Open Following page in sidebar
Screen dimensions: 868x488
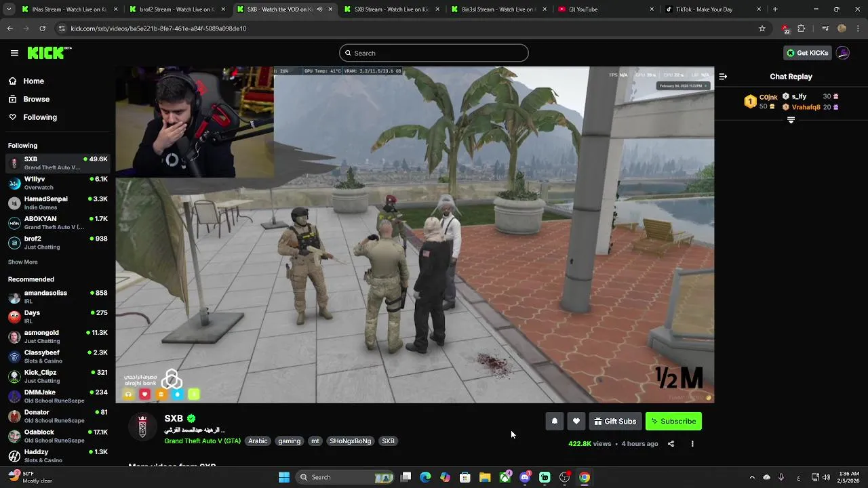[40, 117]
